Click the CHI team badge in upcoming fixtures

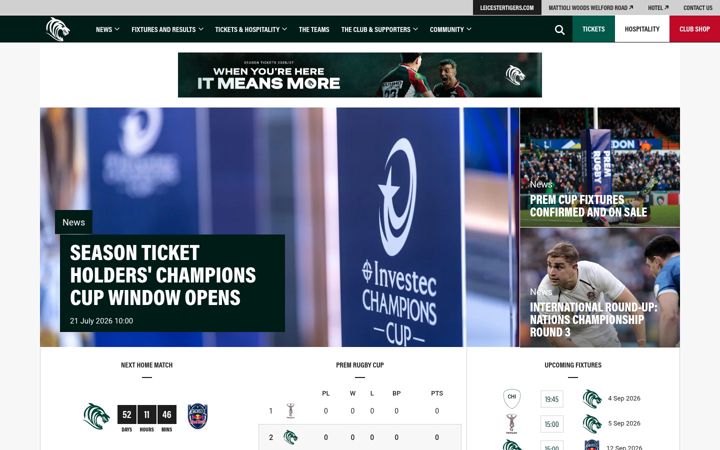click(x=512, y=398)
